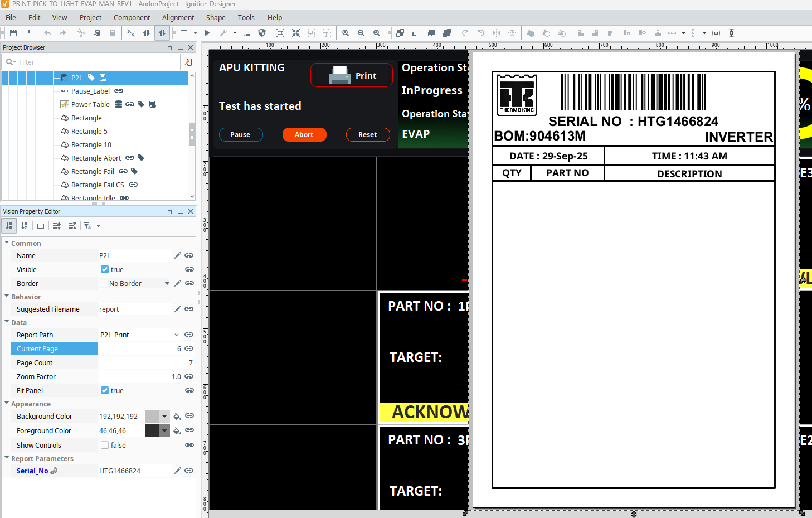Click the dark Foreground Color swatch
812x518 pixels.
(x=152, y=430)
